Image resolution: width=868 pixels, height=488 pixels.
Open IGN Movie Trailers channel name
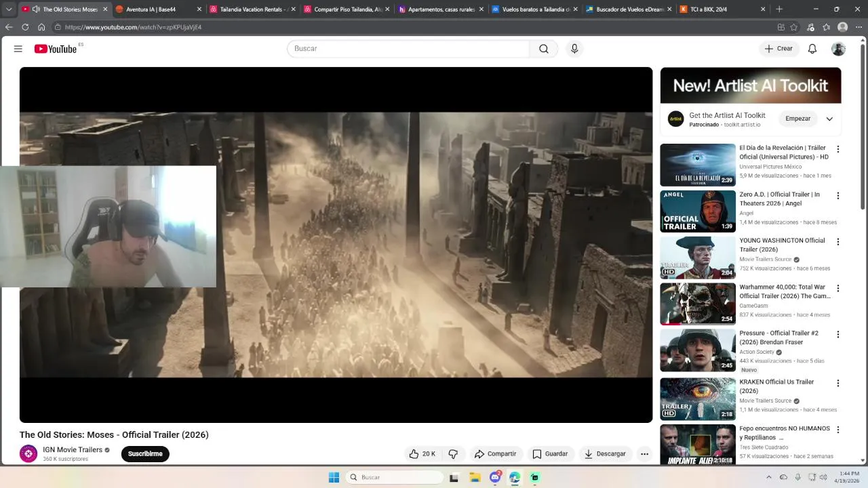tap(73, 450)
